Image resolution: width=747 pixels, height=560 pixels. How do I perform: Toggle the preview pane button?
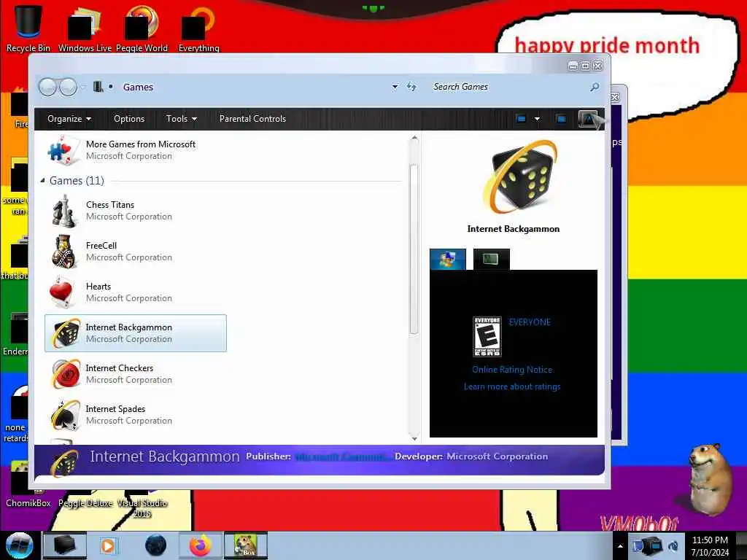point(561,119)
